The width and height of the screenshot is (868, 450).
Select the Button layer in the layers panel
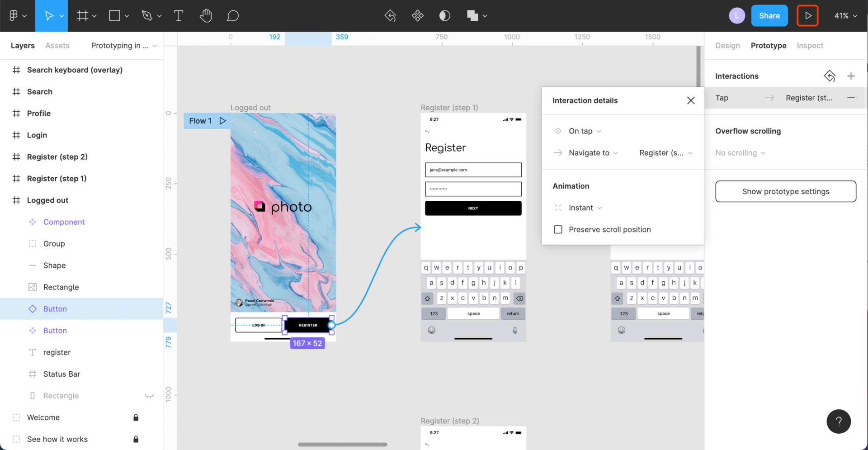pos(55,308)
